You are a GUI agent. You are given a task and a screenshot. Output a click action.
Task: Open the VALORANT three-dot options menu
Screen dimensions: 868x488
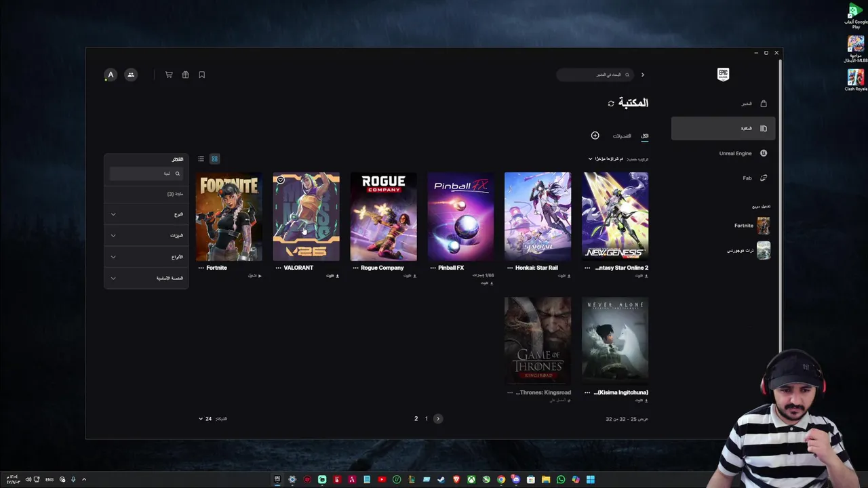pyautogui.click(x=279, y=268)
